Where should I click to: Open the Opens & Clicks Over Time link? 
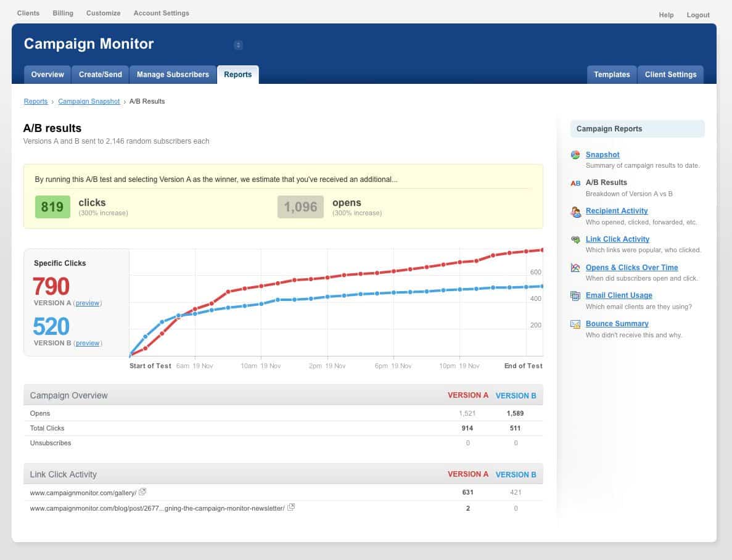click(632, 268)
